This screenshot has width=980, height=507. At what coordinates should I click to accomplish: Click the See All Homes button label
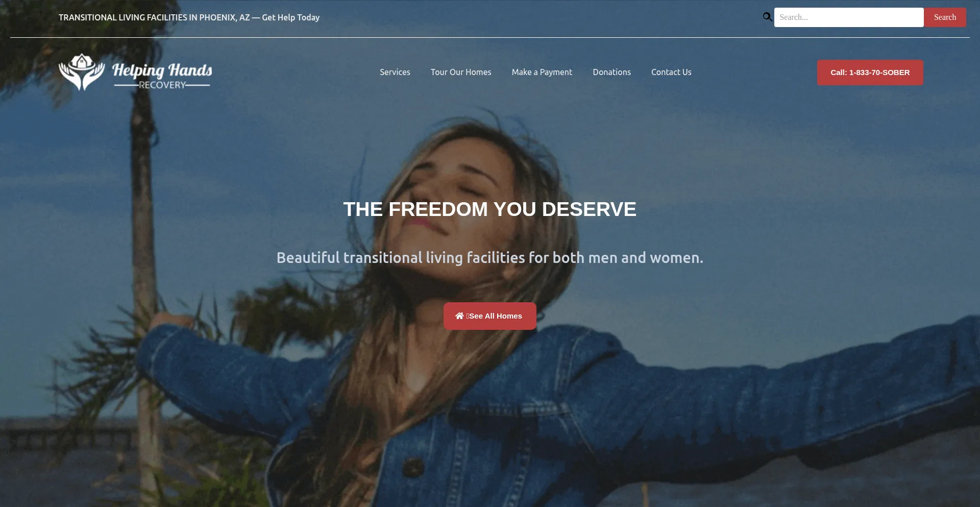496,316
